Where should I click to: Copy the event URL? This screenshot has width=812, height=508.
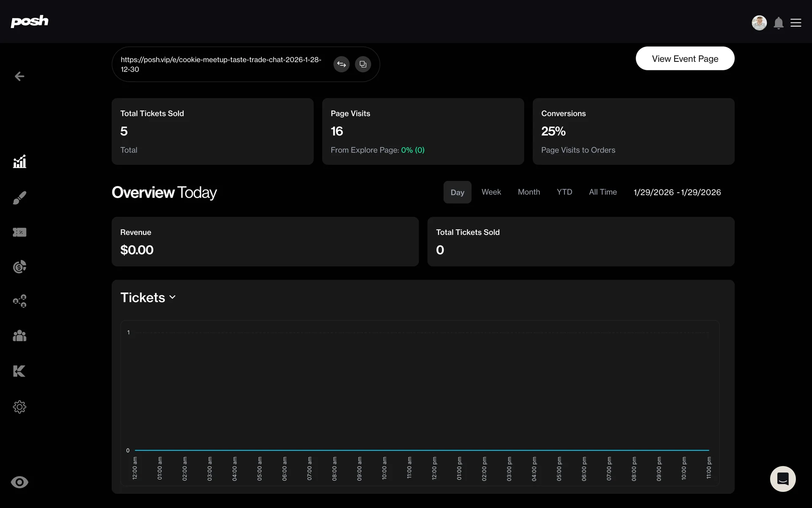(x=363, y=64)
